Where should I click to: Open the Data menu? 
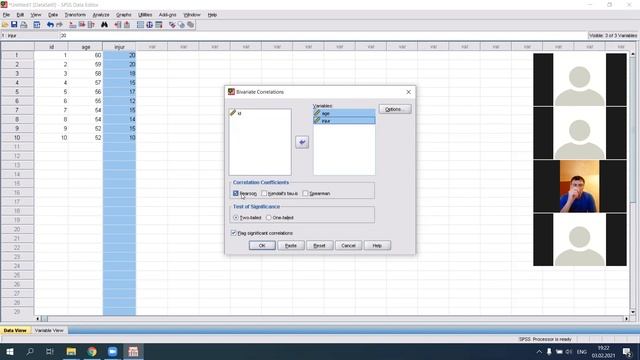click(53, 15)
